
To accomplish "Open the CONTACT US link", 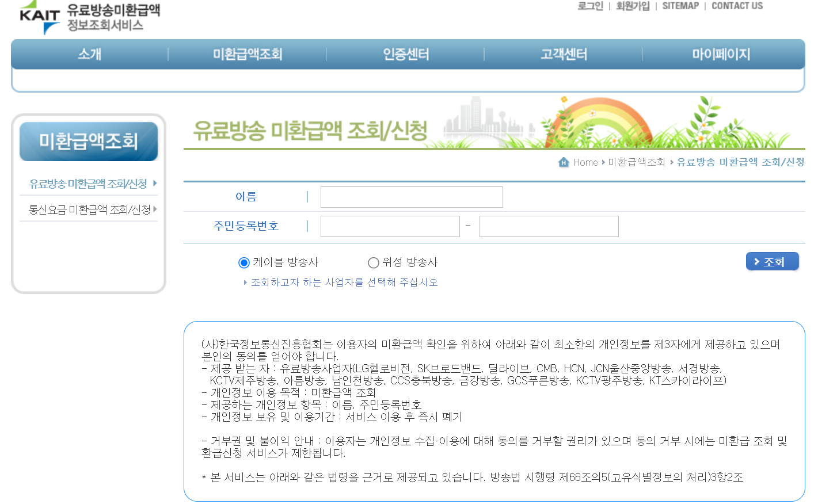I will point(737,6).
